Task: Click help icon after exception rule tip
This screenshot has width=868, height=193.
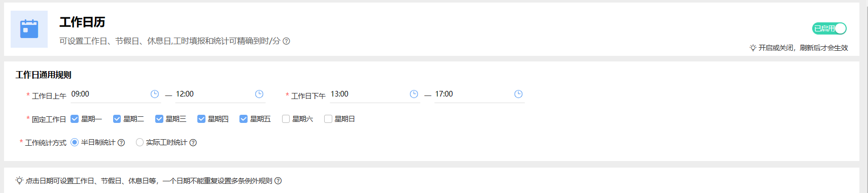Action: pos(278,181)
